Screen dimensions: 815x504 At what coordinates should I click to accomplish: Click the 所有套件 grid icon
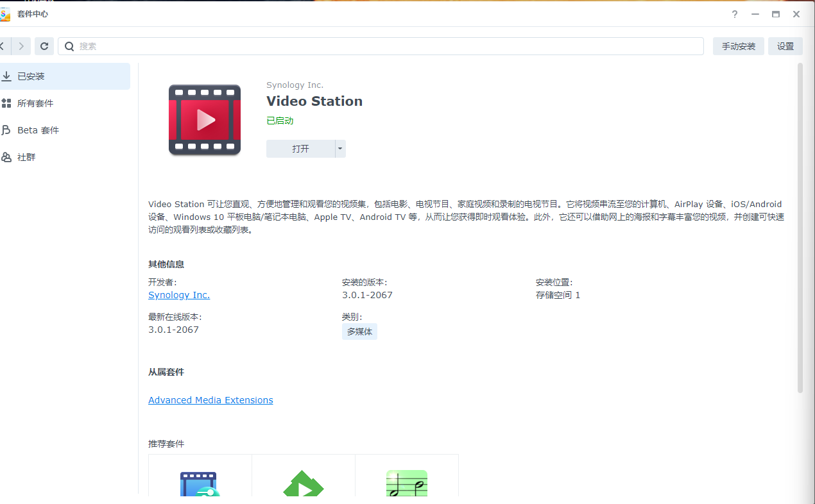(x=6, y=103)
